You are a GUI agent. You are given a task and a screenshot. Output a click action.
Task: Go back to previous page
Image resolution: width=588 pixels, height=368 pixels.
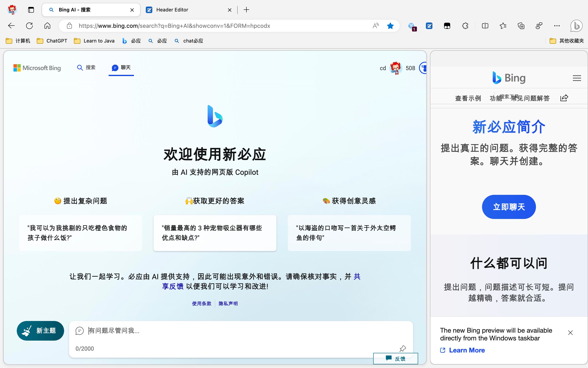(11, 26)
